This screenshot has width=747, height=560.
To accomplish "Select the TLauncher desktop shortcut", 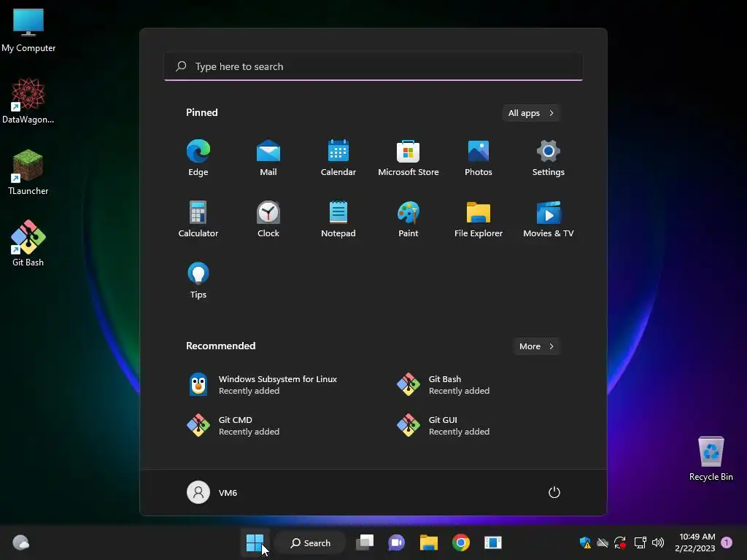I will pos(28,172).
